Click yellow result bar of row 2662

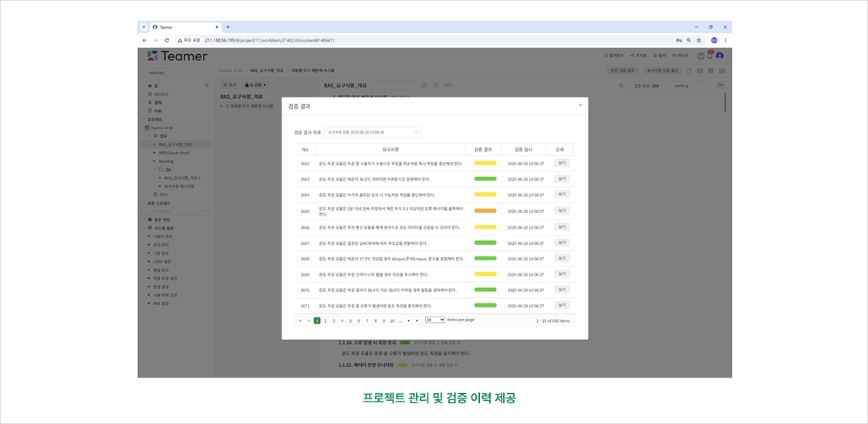click(x=485, y=163)
